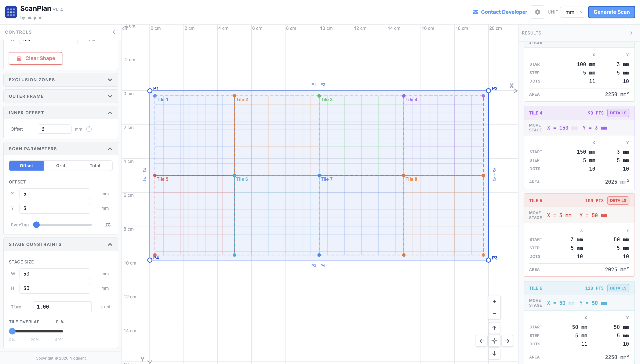Viewport: 640px width, 364px height.
Task: Click the Contact Developer mail link
Action: (500, 12)
